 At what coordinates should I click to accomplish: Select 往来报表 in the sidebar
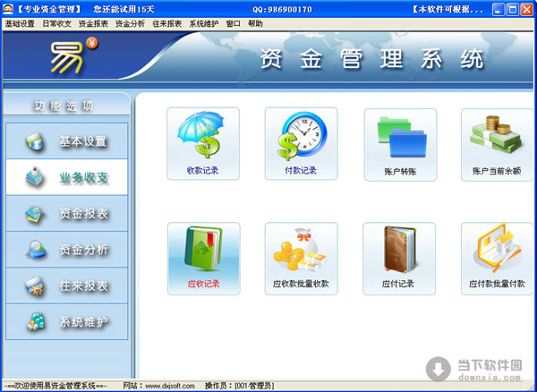[x=67, y=285]
